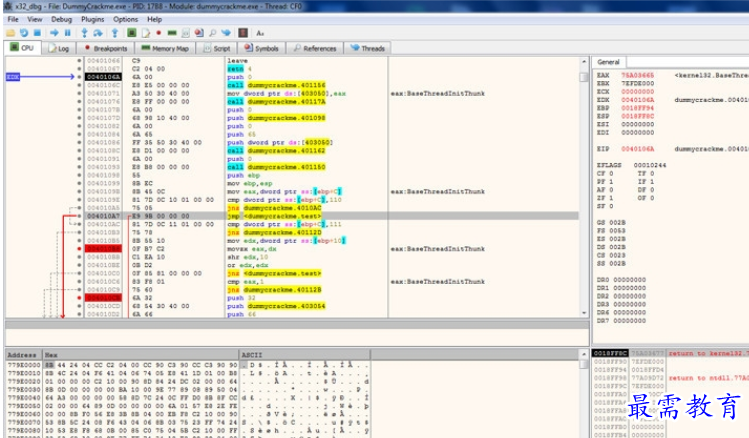
Task: Click the dark red Patches toolbar icon
Action: pos(243,33)
